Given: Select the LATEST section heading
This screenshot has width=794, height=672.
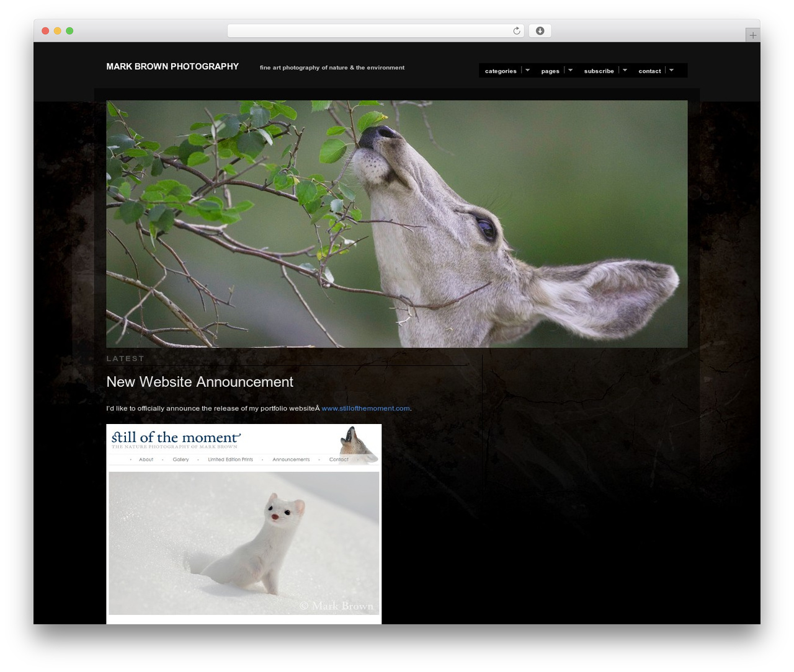Looking at the screenshot, I should click(125, 358).
